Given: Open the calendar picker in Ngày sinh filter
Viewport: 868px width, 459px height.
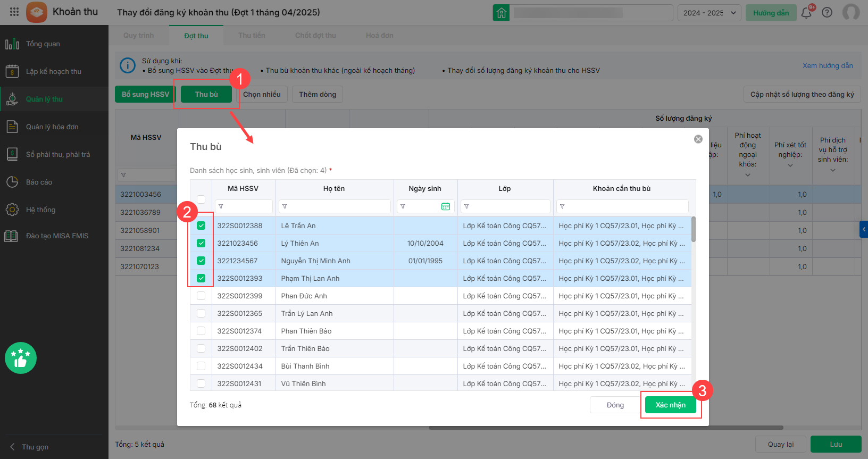Looking at the screenshot, I should click(446, 206).
